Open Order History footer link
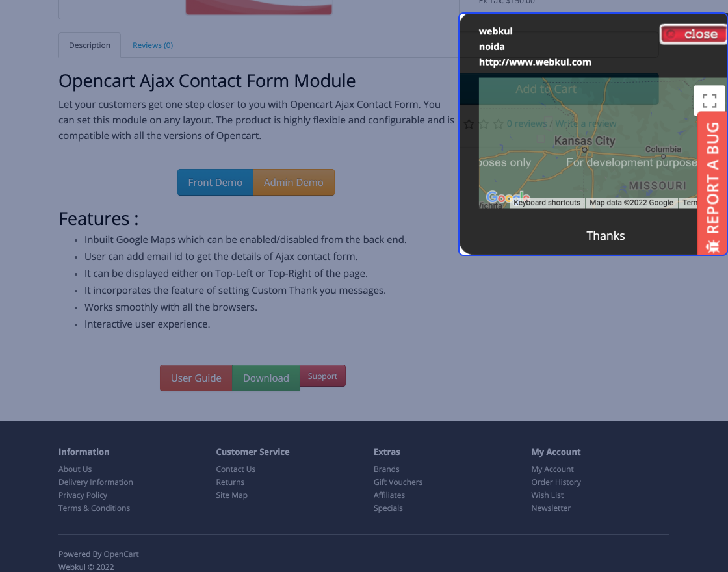Image resolution: width=728 pixels, height=572 pixels. [x=556, y=482]
